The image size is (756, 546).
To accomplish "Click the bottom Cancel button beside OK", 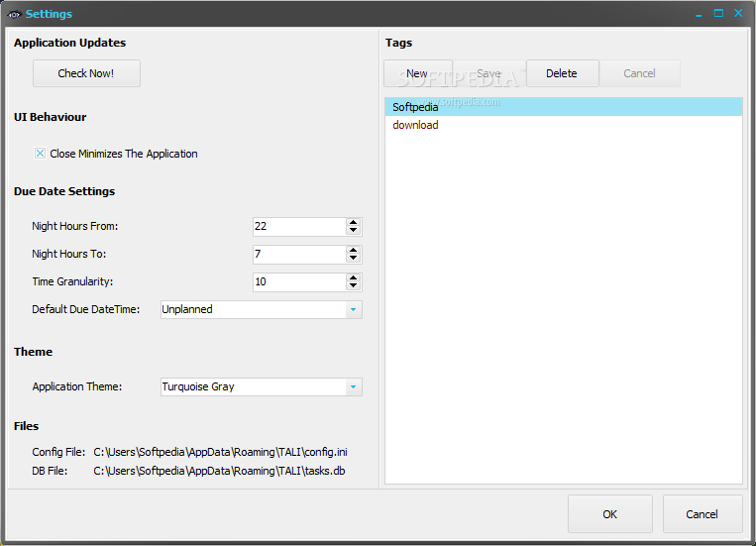I will 702,514.
